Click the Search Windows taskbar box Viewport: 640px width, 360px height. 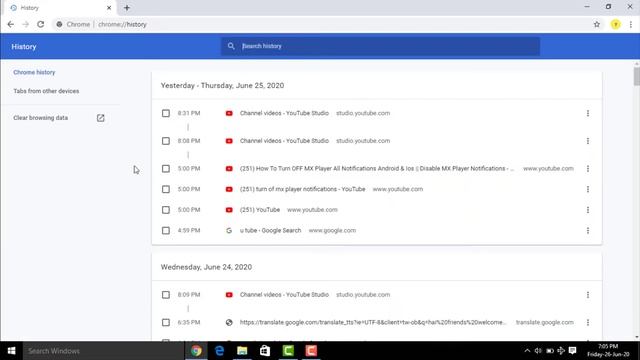[x=103, y=351]
